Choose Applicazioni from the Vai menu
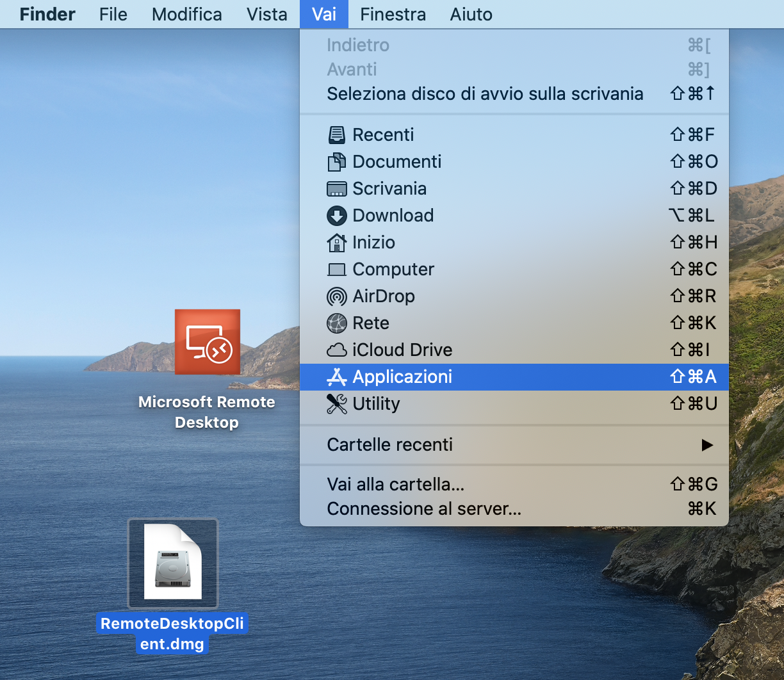The width and height of the screenshot is (784, 680). (x=402, y=377)
